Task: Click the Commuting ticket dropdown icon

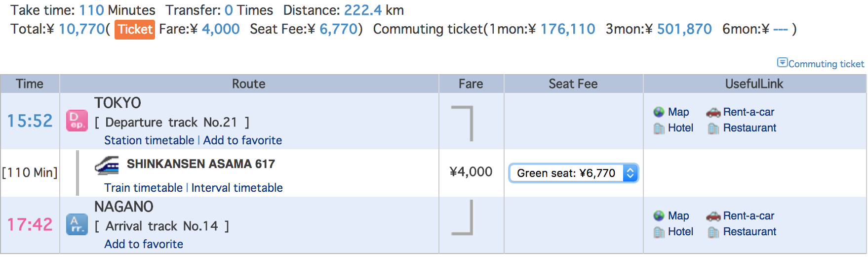Action: tap(782, 62)
